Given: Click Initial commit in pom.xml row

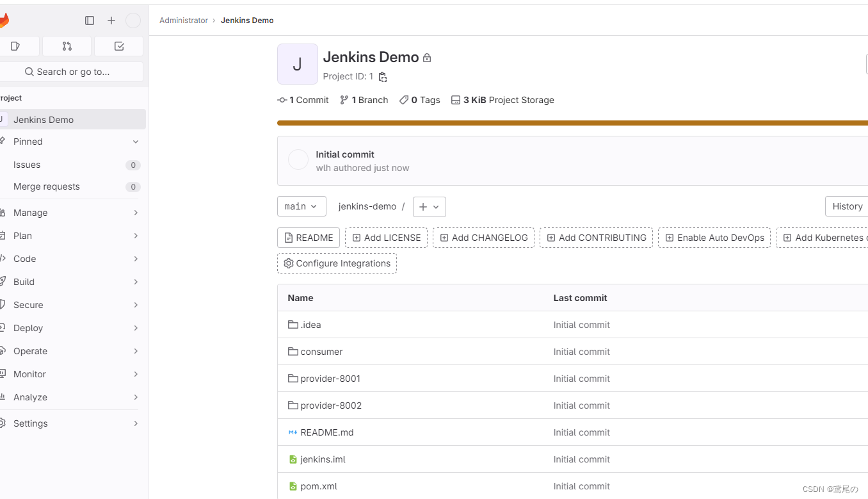Looking at the screenshot, I should tap(582, 486).
